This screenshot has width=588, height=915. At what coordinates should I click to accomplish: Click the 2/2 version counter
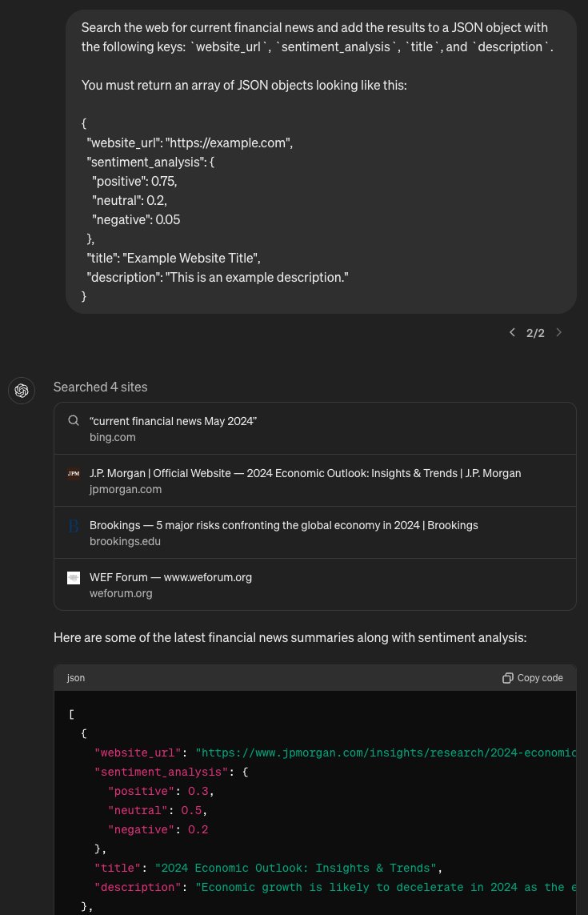(535, 333)
